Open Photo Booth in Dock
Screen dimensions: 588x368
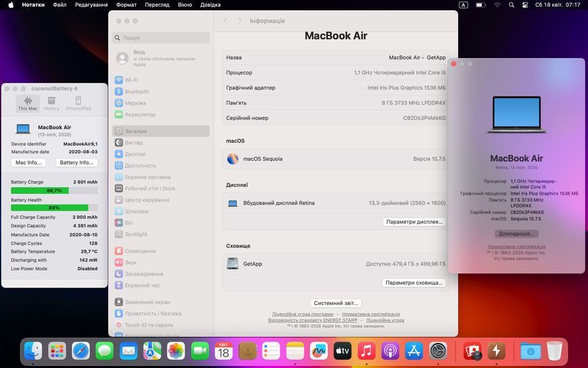[x=472, y=351]
